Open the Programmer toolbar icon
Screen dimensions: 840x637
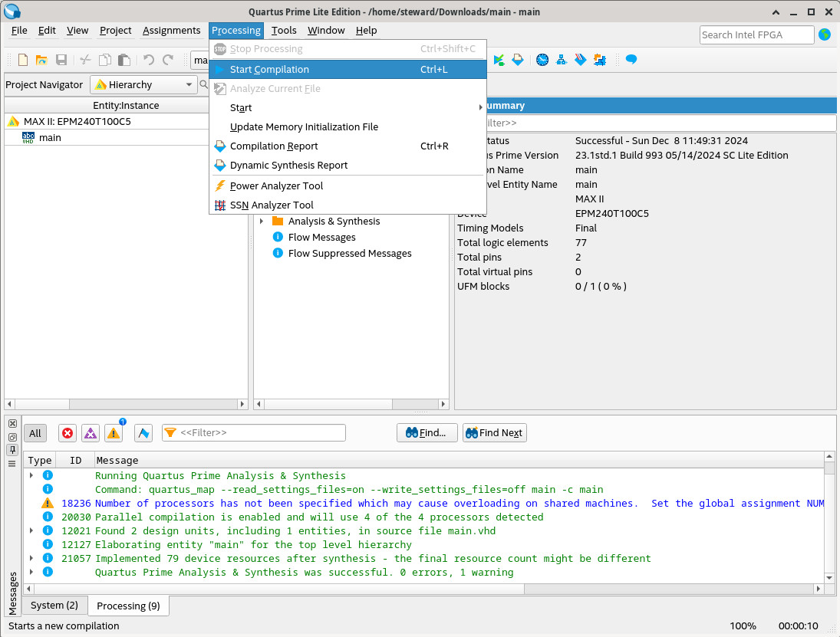point(581,60)
